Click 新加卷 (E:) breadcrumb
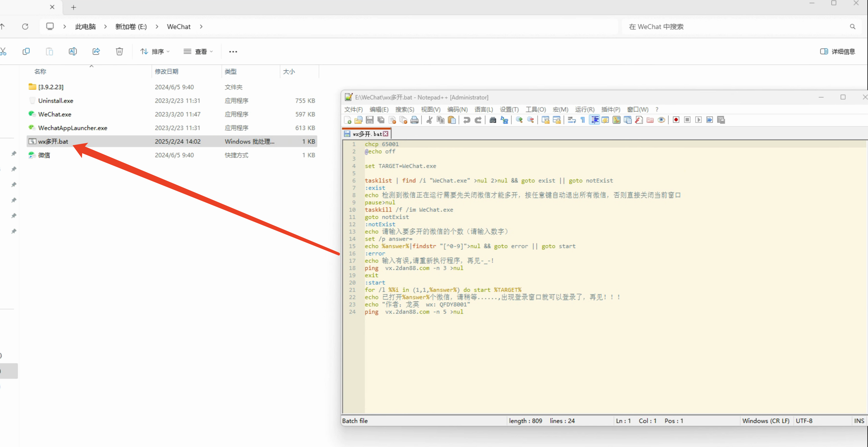This screenshot has height=447, width=868. coord(131,26)
